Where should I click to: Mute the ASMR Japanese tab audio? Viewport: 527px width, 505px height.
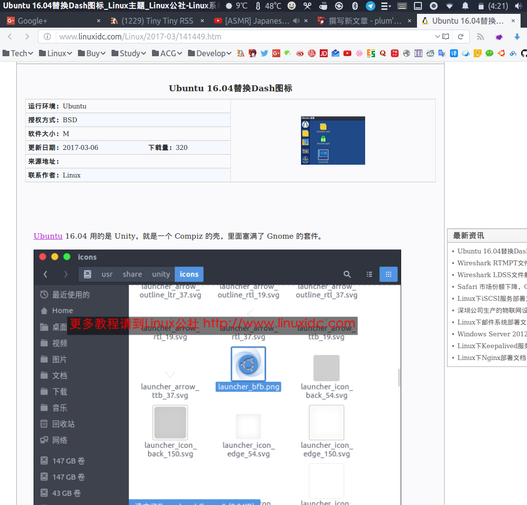coord(296,20)
